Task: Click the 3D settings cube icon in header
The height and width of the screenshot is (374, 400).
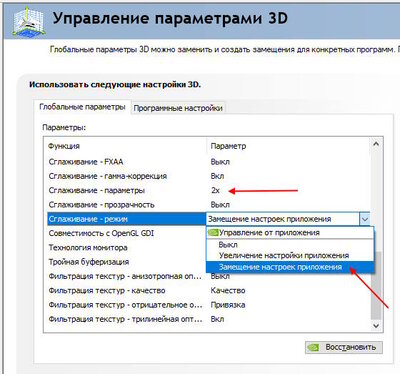Action: click(x=28, y=23)
